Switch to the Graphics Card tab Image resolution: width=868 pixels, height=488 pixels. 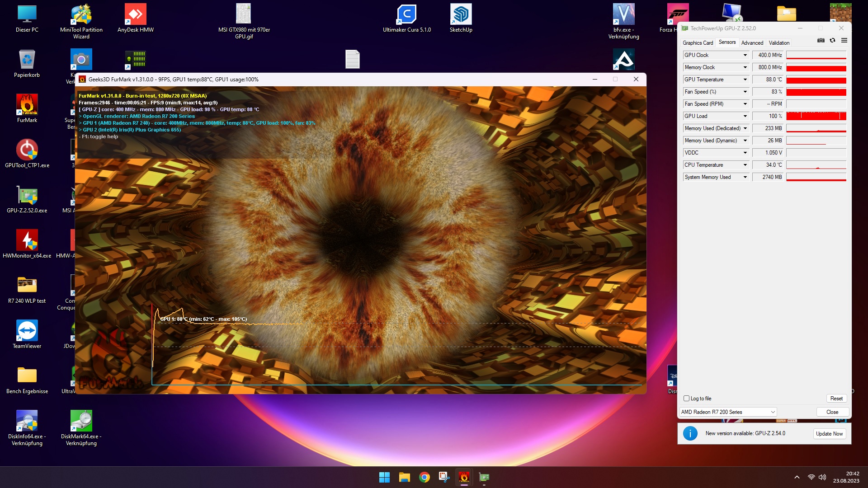(x=698, y=43)
